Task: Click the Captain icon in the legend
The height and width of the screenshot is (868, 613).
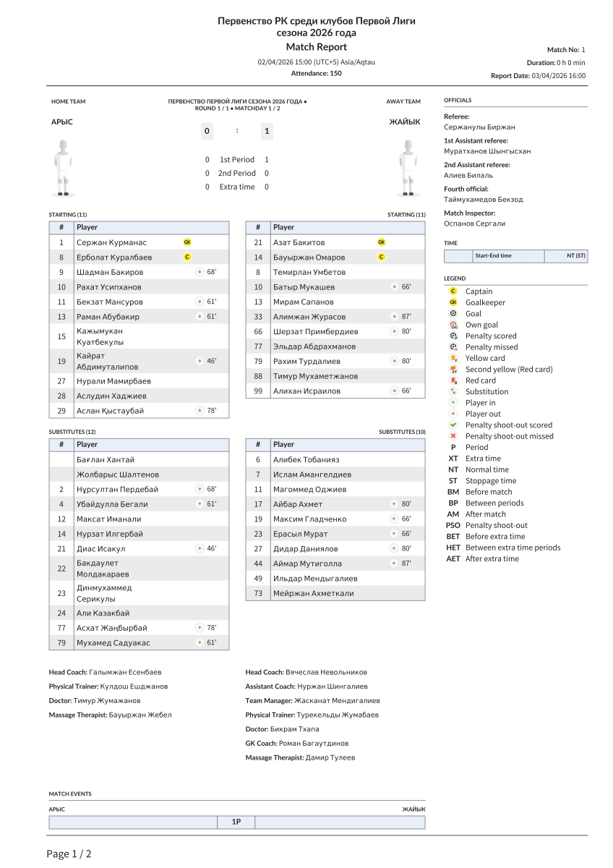Action: pyautogui.click(x=453, y=292)
